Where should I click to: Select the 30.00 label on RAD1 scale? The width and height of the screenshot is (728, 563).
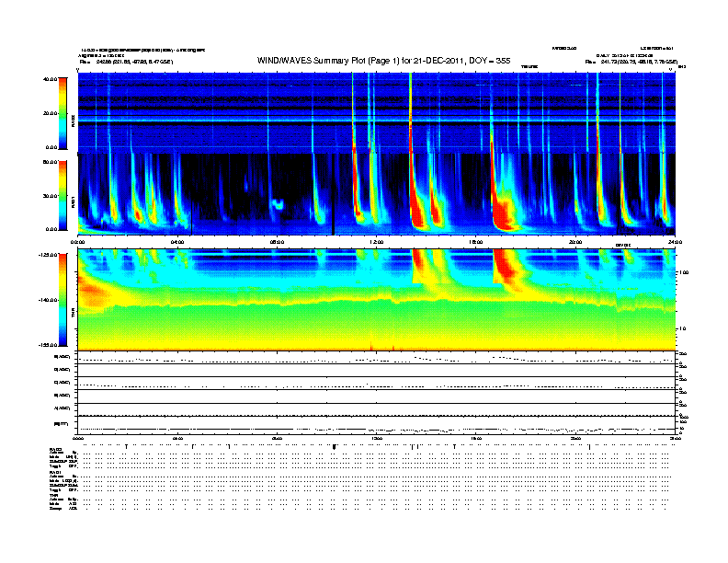tap(51, 196)
